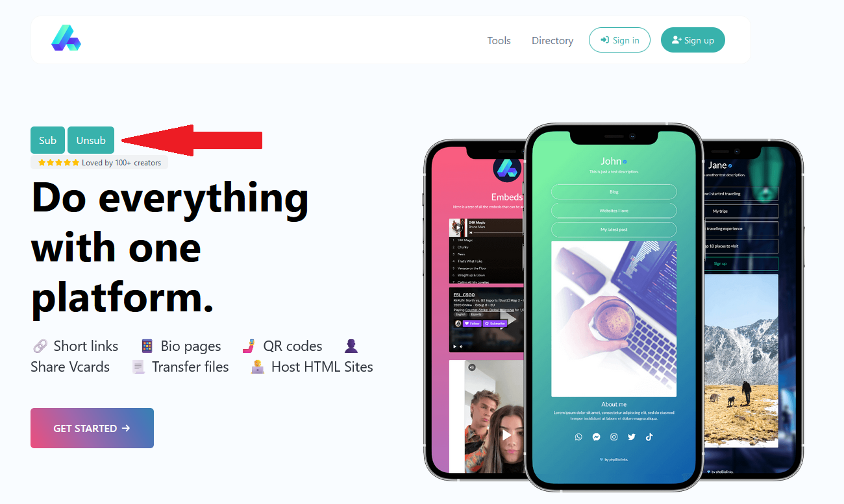The width and height of the screenshot is (844, 504).
Task: Click the laptop image on John's phone
Action: [614, 318]
